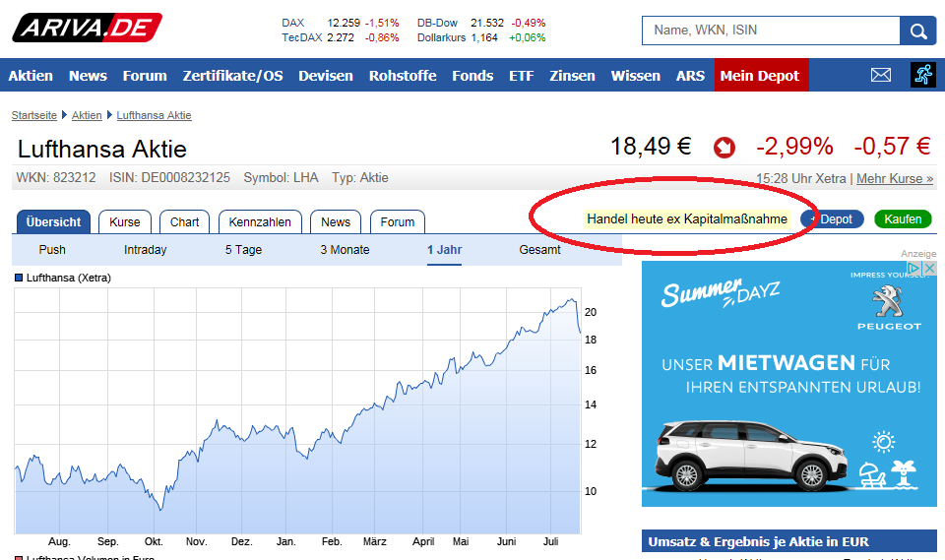Switch to the Forum tab below stock title
The image size is (945, 560).
(397, 221)
